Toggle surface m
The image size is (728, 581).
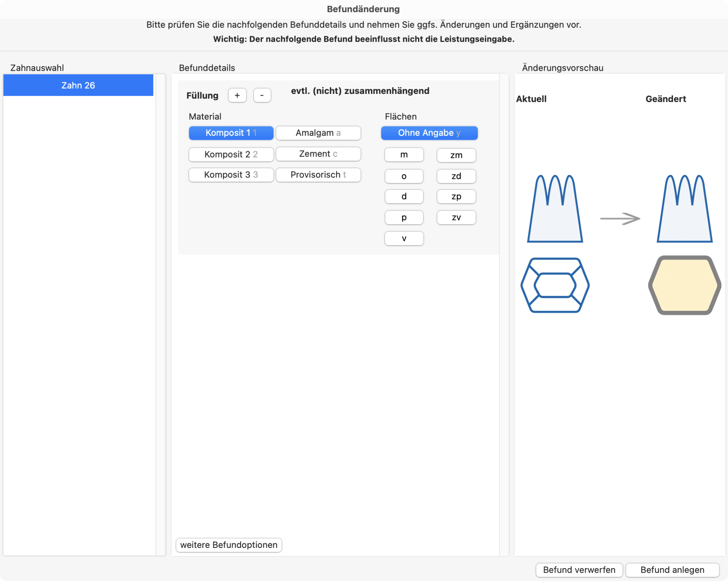click(x=404, y=155)
